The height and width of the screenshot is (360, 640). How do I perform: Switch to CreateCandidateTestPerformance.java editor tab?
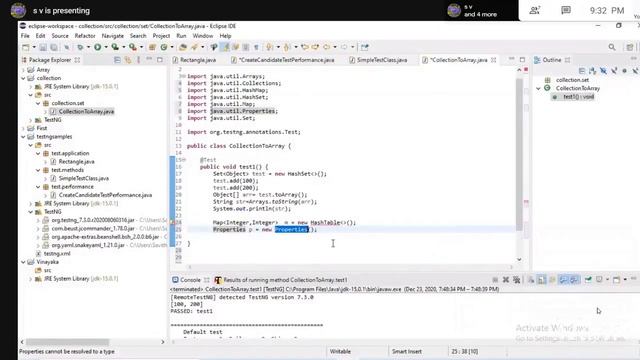[283, 60]
